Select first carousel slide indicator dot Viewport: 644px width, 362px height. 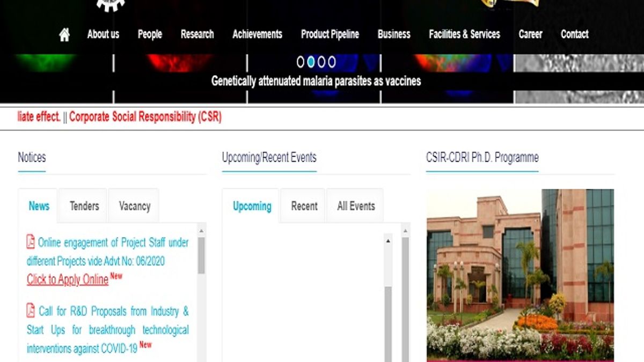click(301, 62)
